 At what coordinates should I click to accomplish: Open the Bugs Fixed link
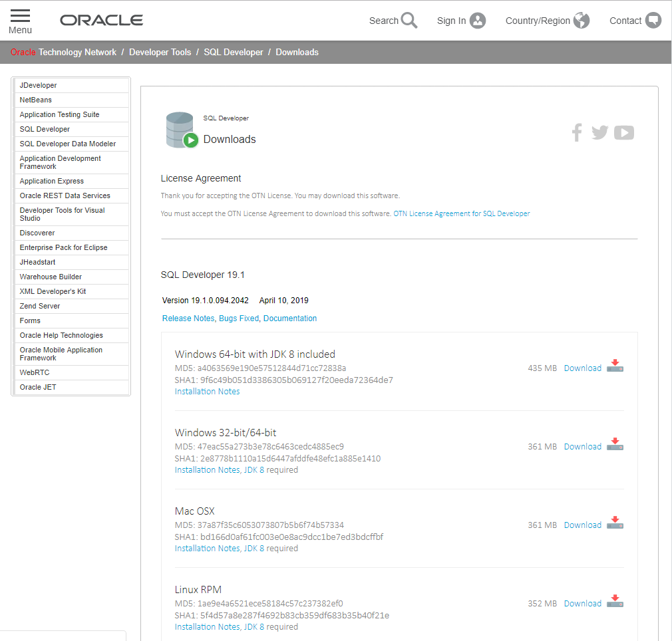[239, 318]
